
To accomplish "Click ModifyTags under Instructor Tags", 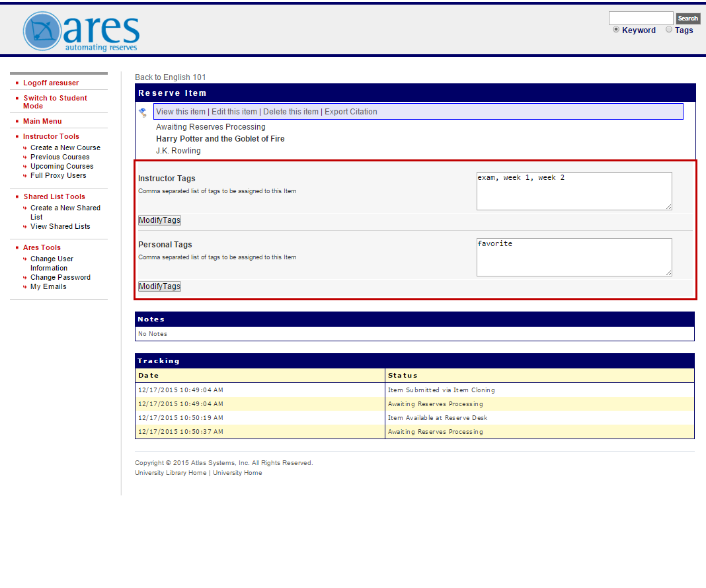I will [159, 220].
